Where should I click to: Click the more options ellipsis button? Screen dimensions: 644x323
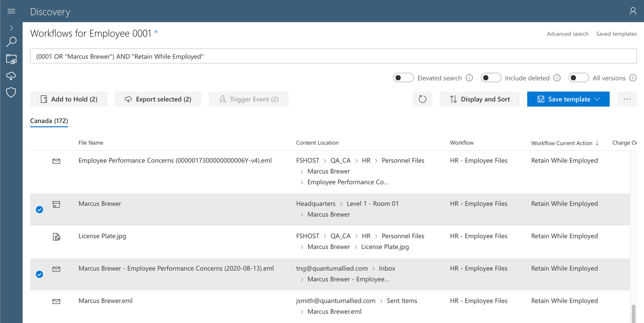[x=627, y=99]
